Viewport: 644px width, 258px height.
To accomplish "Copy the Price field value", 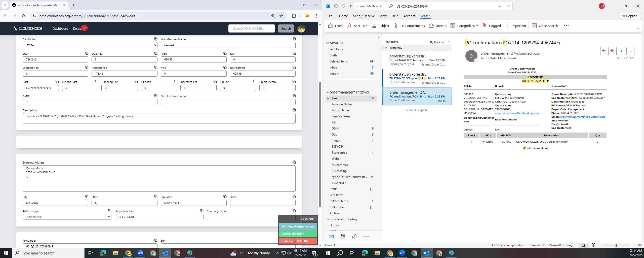I will [x=225, y=53].
